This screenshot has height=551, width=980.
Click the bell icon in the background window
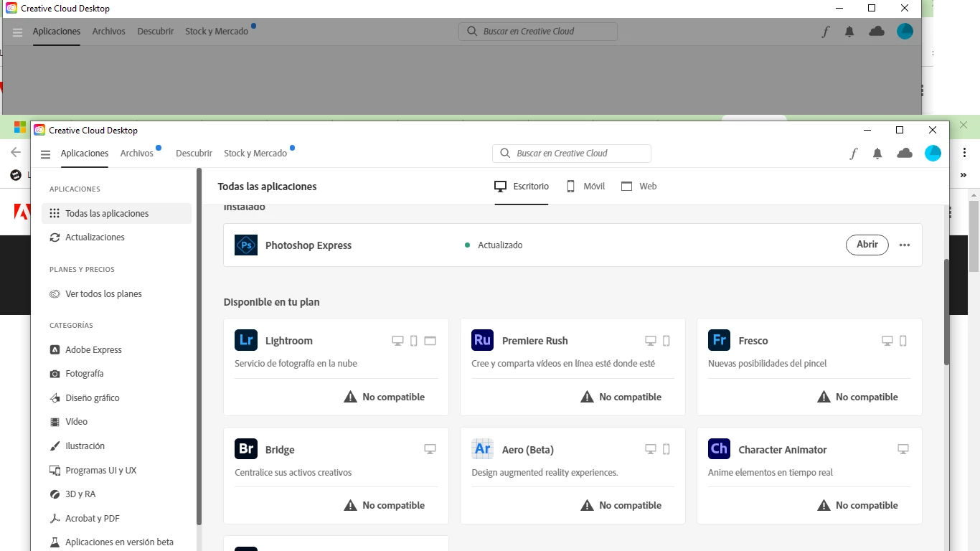849,32
